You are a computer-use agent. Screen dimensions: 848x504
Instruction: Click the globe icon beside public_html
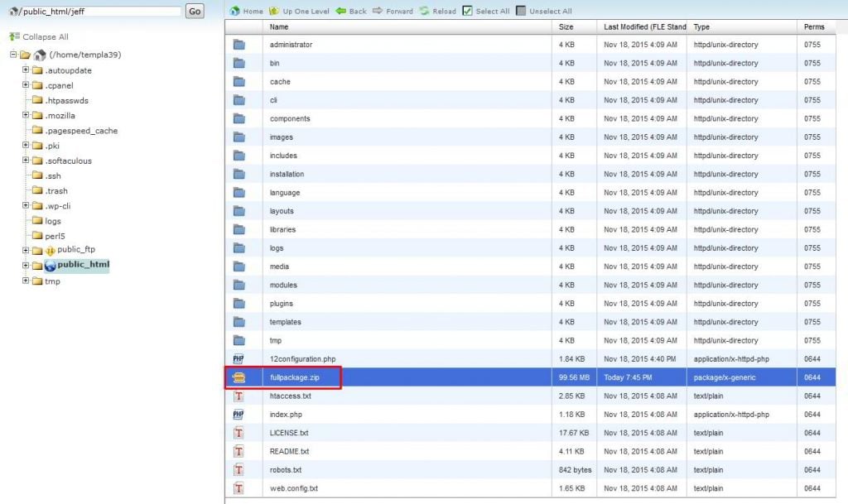click(x=50, y=266)
